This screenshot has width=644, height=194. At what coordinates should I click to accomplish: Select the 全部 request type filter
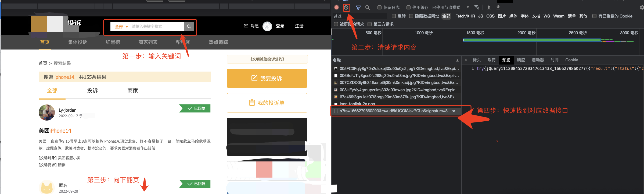pos(446,16)
